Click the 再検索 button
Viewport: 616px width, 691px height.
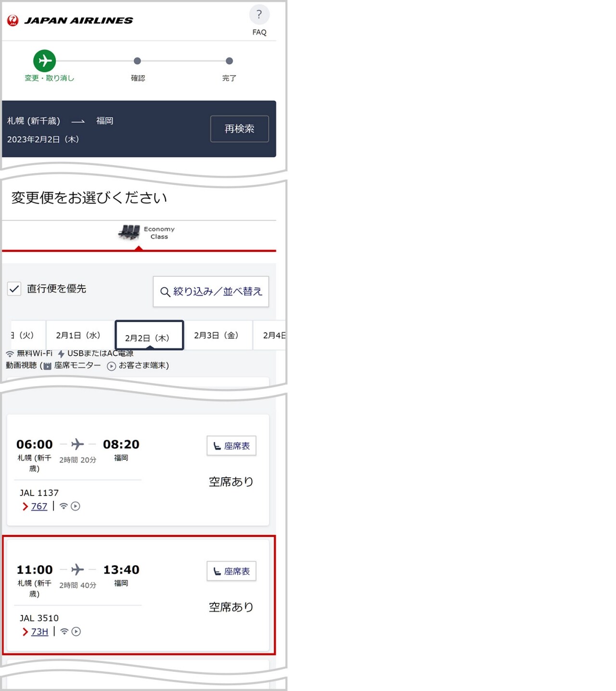tap(239, 129)
